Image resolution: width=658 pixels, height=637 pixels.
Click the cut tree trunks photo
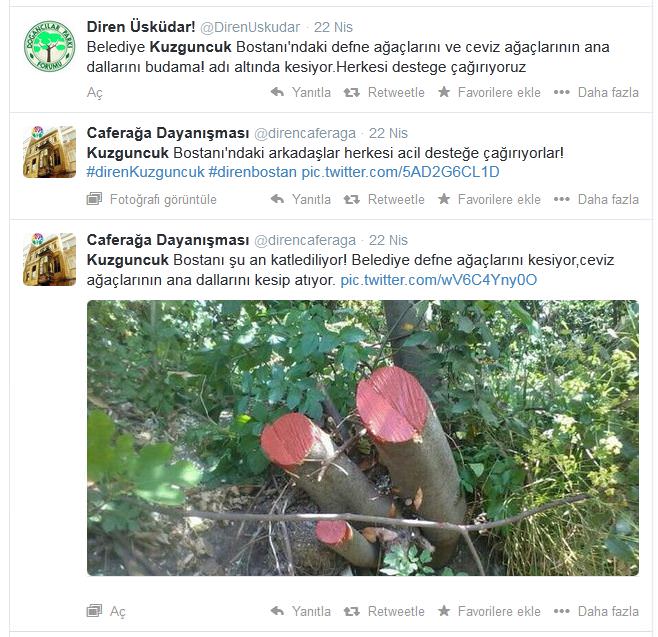point(363,438)
